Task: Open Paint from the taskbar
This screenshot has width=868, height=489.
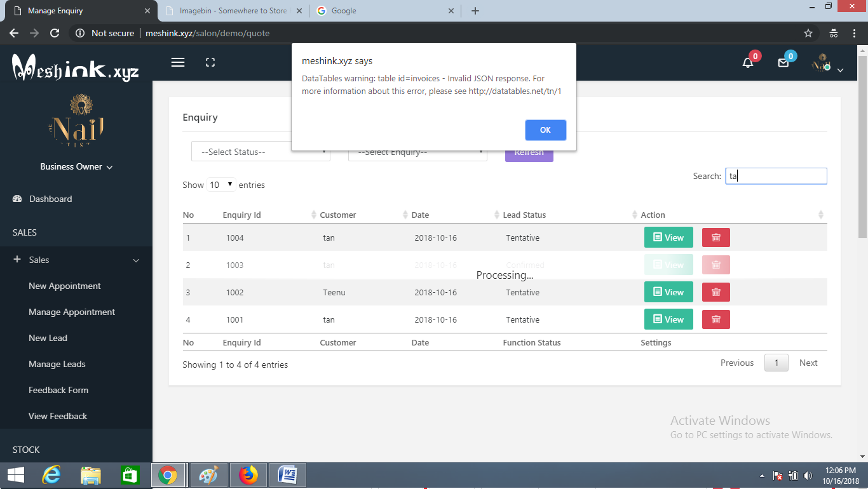Action: [208, 475]
